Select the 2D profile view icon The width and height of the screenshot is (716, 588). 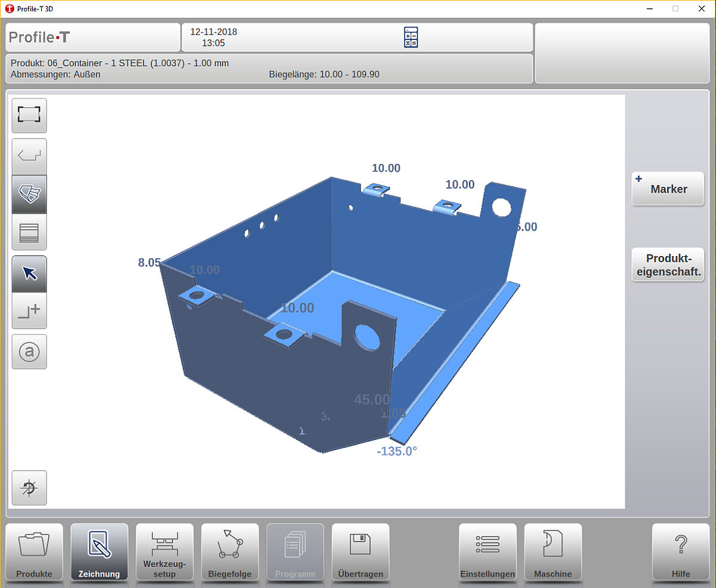click(x=29, y=156)
